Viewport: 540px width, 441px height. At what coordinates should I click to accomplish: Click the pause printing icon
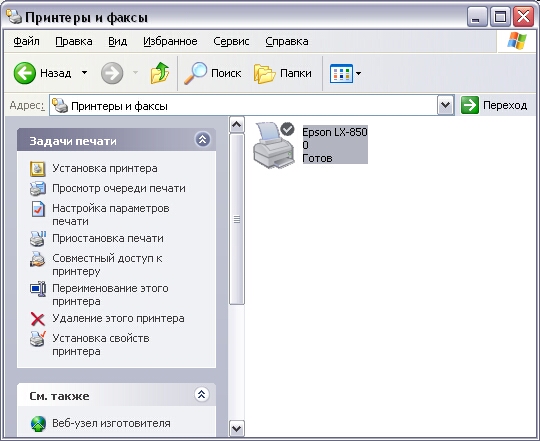pos(38,239)
